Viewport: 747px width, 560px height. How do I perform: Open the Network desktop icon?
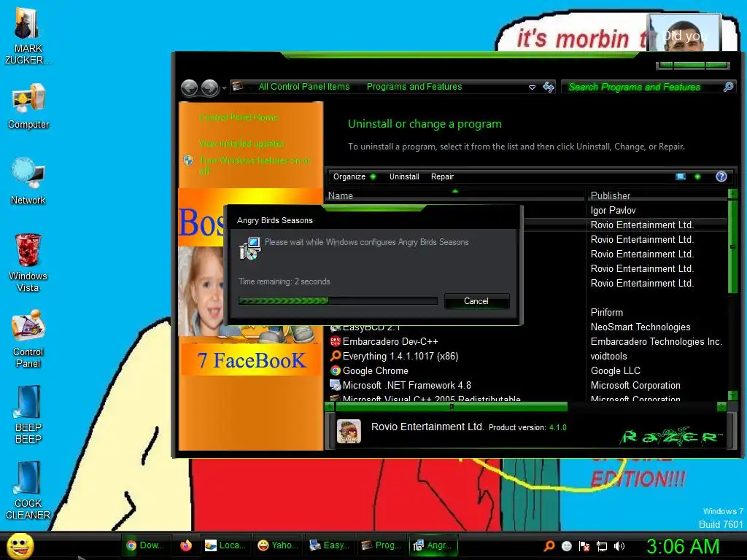click(x=28, y=181)
